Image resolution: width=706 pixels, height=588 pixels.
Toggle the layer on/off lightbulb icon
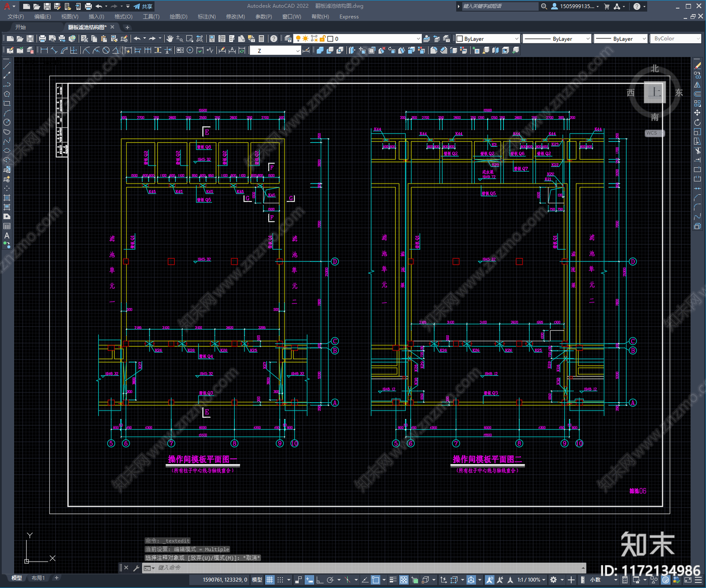[x=298, y=39]
